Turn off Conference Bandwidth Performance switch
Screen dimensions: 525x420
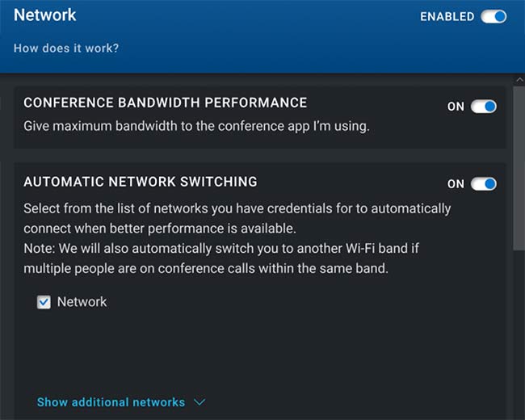pyautogui.click(x=484, y=107)
